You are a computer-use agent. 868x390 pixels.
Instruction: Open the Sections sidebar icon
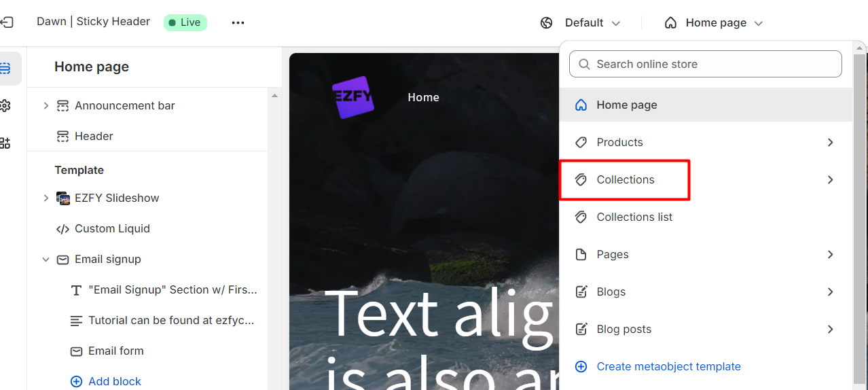(x=6, y=68)
